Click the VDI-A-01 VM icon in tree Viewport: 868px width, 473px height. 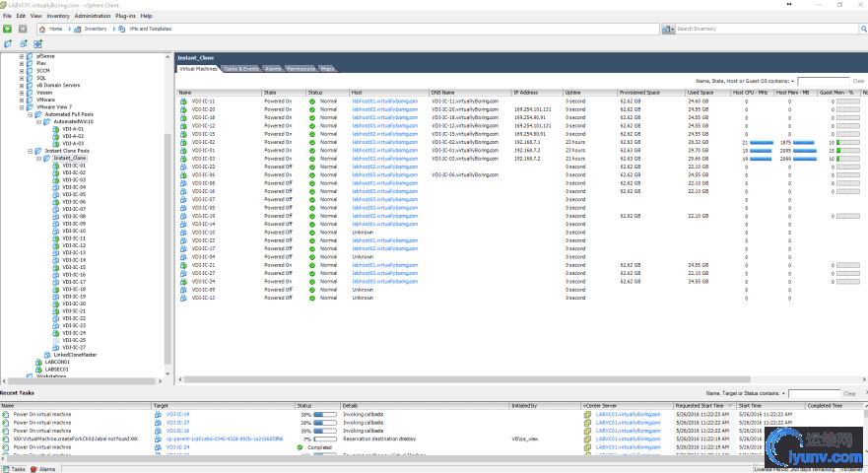[56, 128]
